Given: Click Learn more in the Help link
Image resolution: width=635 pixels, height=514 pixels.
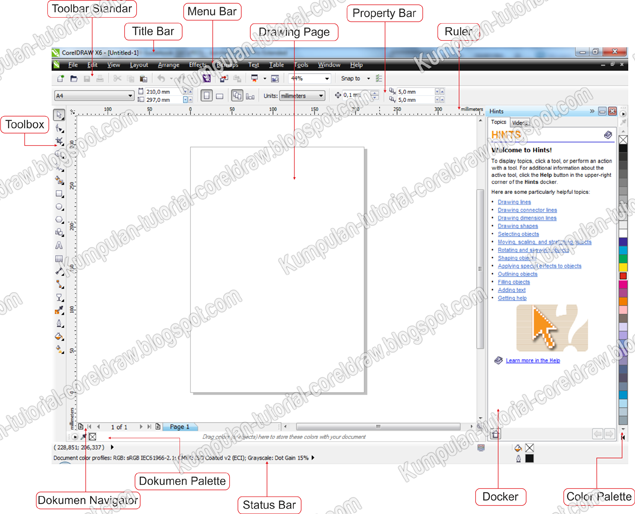Looking at the screenshot, I should 533,360.
